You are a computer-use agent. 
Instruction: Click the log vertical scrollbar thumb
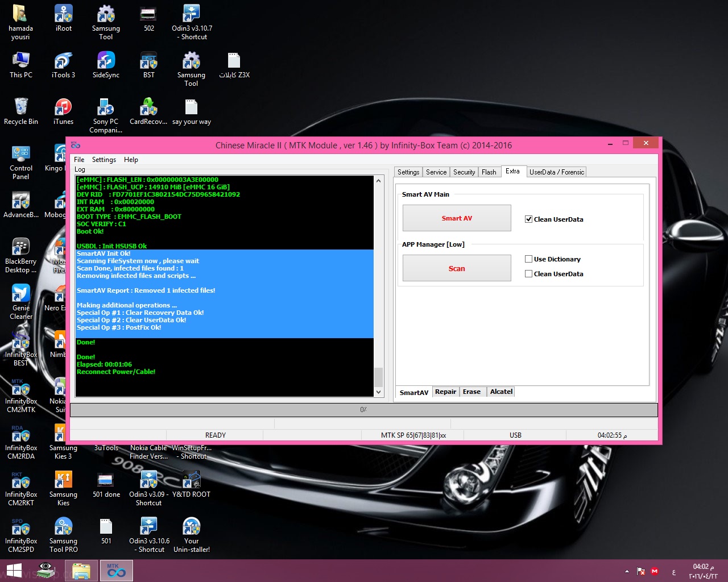pyautogui.click(x=378, y=377)
